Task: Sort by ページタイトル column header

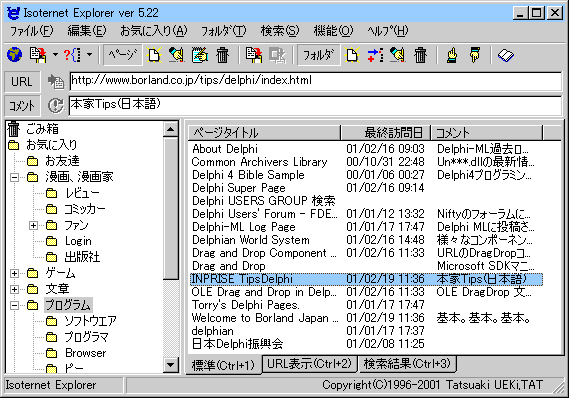Action: pos(264,133)
